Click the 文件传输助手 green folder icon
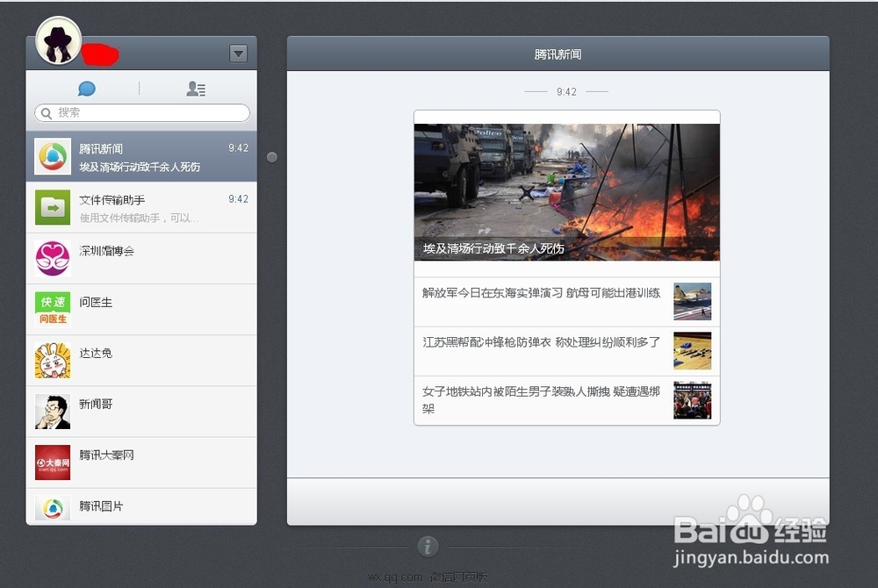The height and width of the screenshot is (588, 878). click(x=52, y=207)
